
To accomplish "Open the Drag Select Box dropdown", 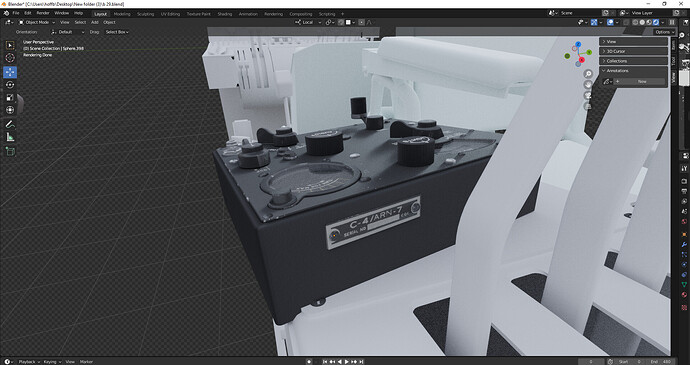I will tap(117, 32).
